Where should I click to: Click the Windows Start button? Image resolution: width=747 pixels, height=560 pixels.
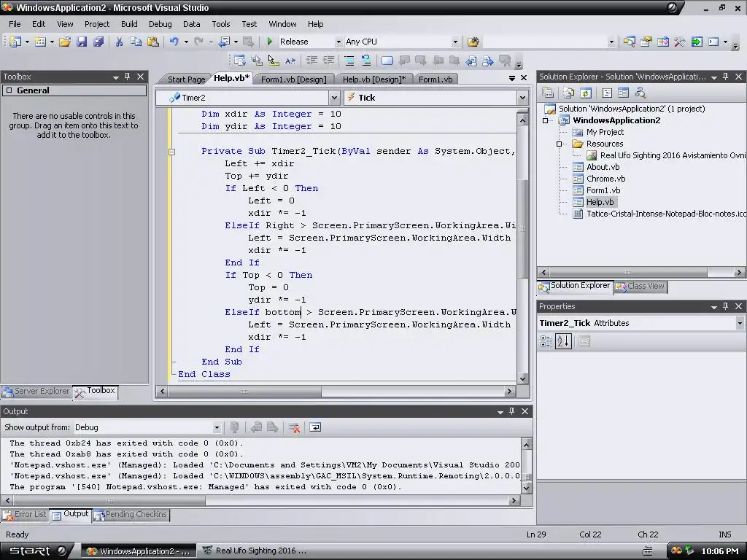pos(35,551)
